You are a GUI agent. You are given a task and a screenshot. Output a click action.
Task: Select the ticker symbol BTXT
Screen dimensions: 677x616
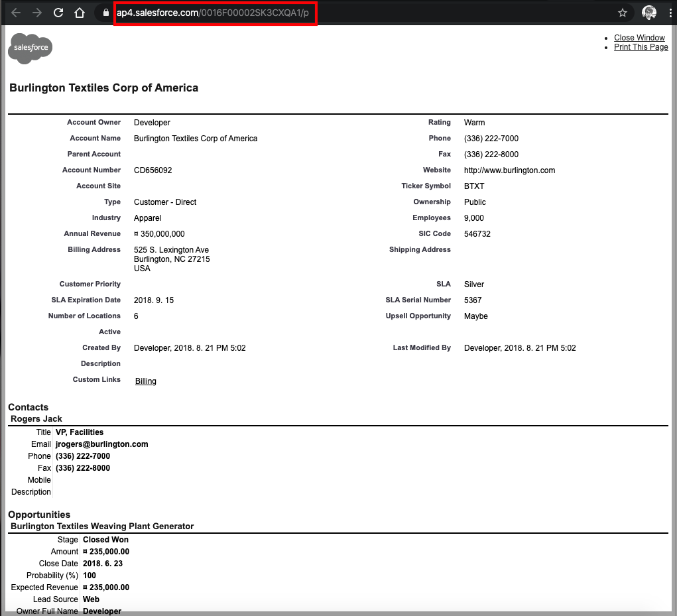coord(474,186)
